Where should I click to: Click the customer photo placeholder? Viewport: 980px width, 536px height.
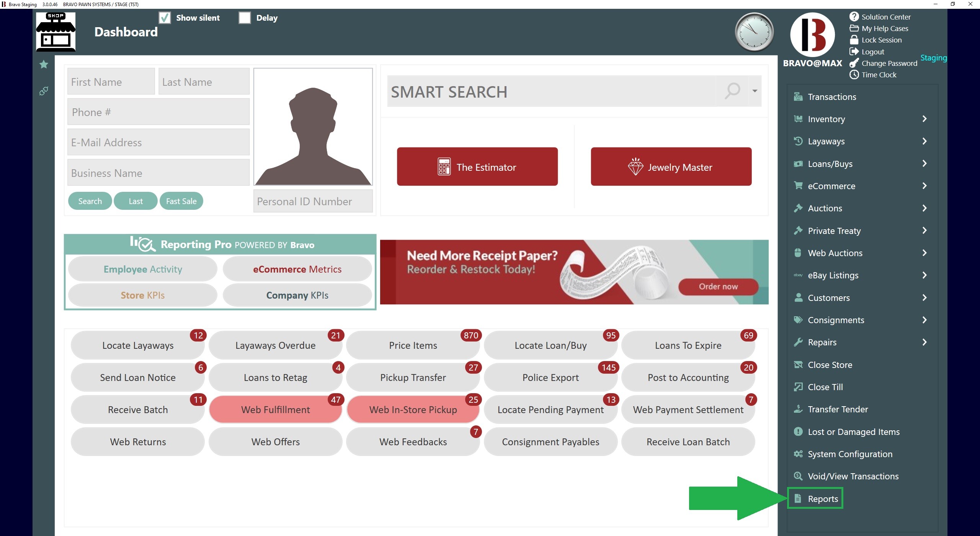313,127
